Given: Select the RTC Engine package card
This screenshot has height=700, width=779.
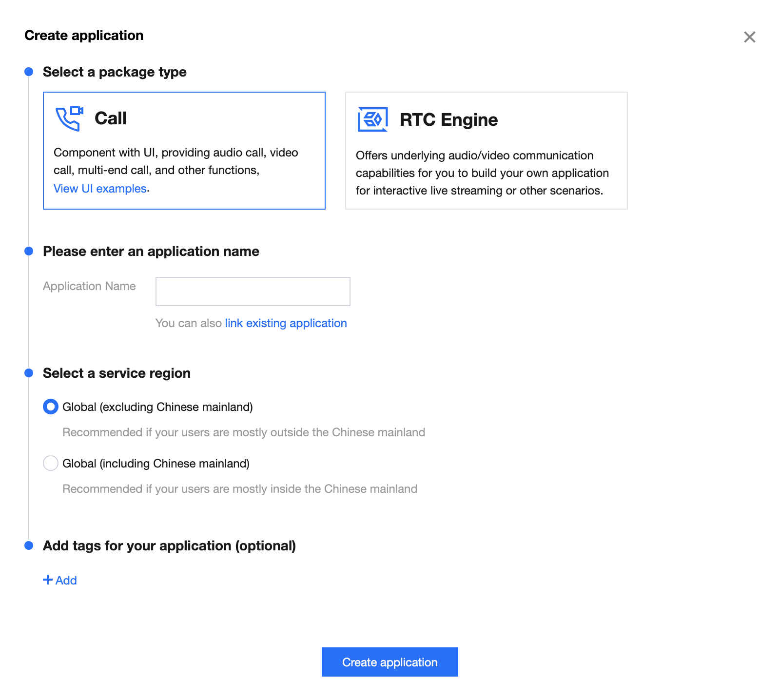Looking at the screenshot, I should pyautogui.click(x=487, y=151).
